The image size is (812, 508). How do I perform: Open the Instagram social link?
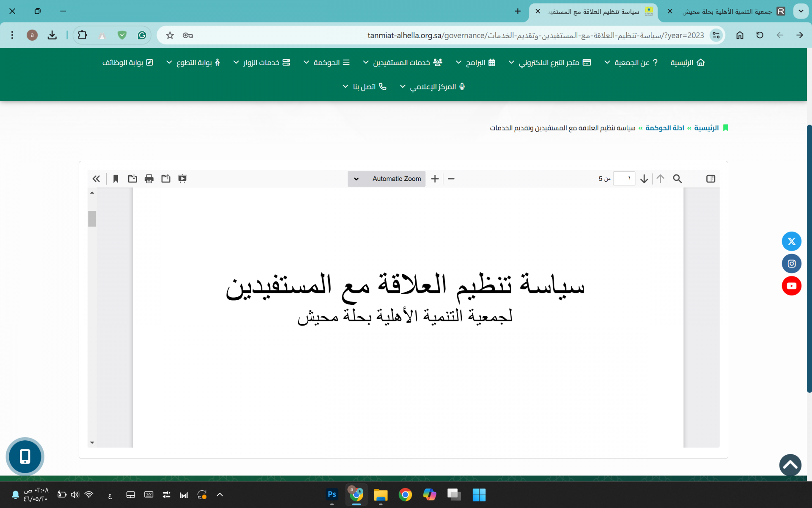[791, 263]
